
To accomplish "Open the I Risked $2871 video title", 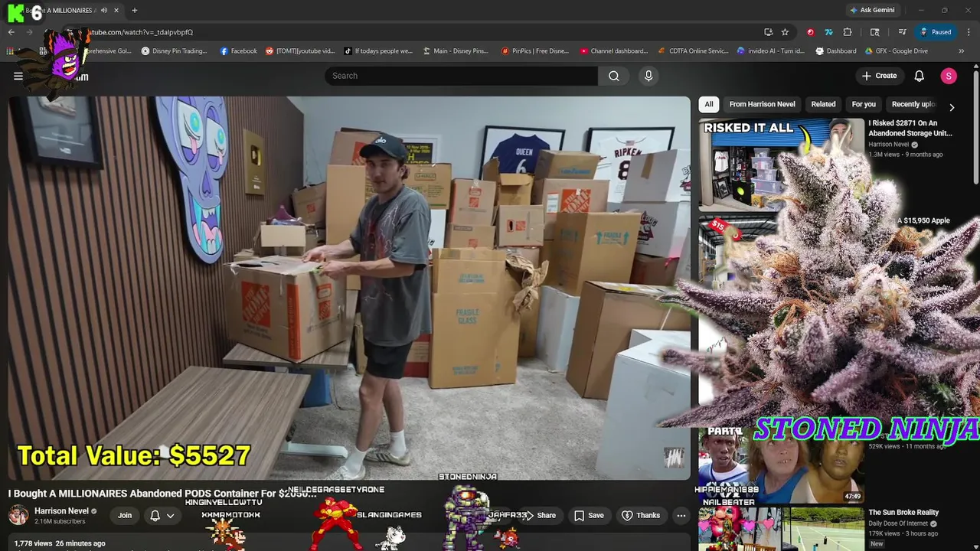I will [910, 128].
